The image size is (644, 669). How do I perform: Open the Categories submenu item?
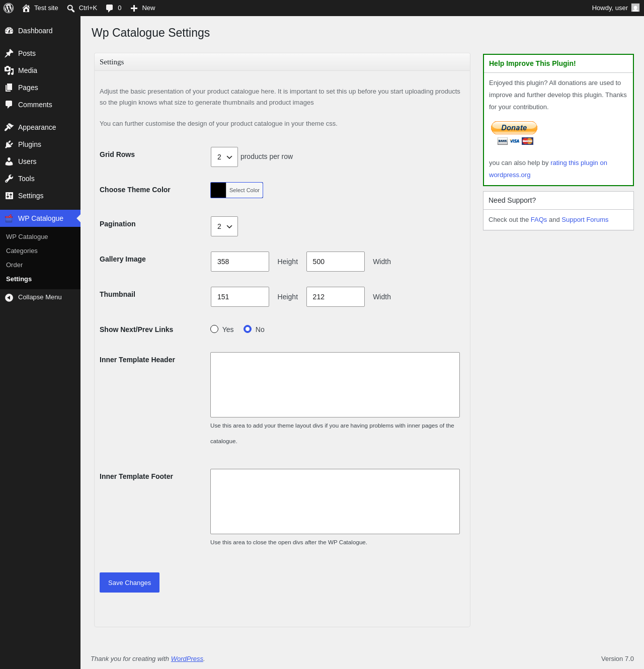(22, 251)
